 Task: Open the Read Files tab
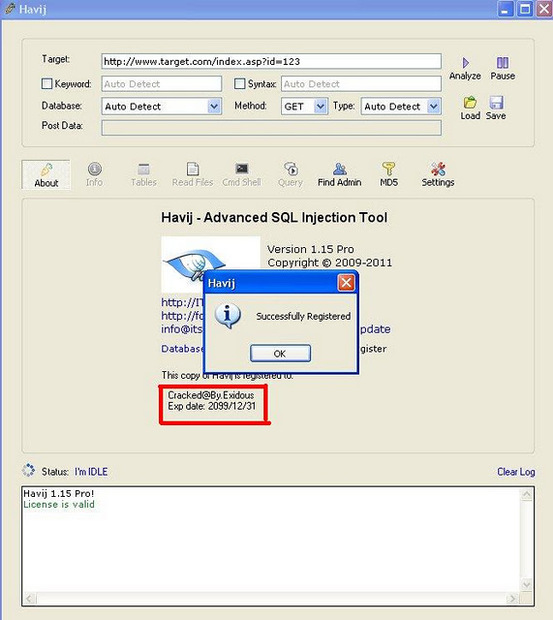pyautogui.click(x=193, y=175)
